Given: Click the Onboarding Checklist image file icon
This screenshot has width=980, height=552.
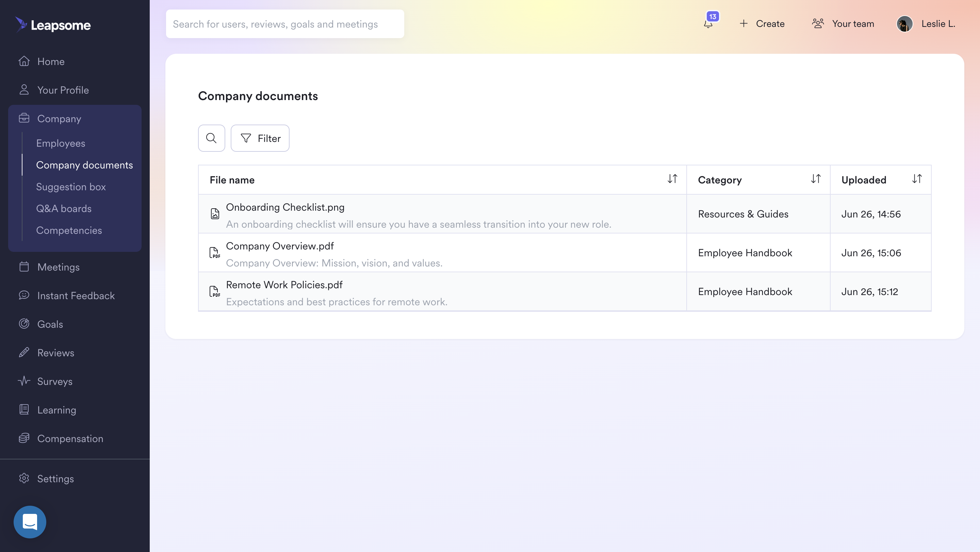Looking at the screenshot, I should [215, 214].
